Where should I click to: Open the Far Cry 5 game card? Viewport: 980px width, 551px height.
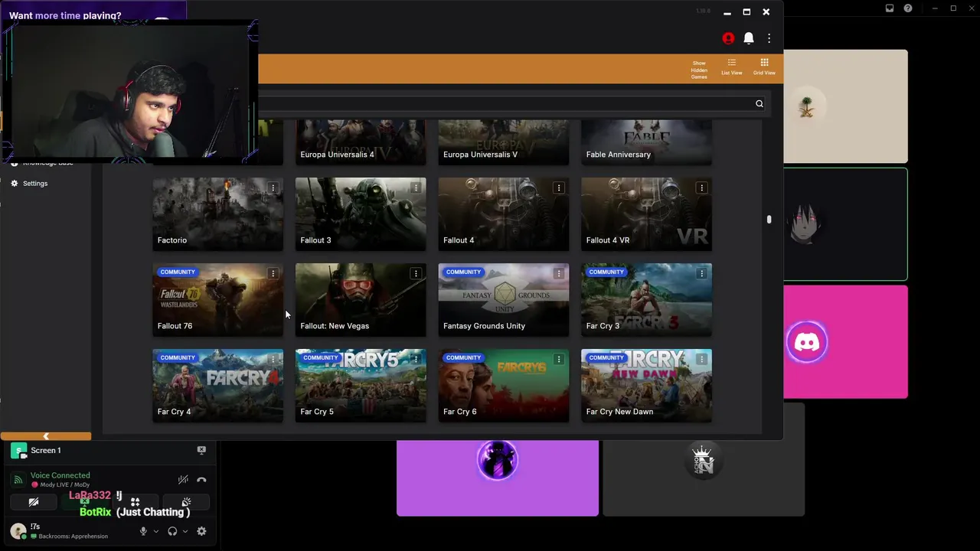(x=361, y=386)
